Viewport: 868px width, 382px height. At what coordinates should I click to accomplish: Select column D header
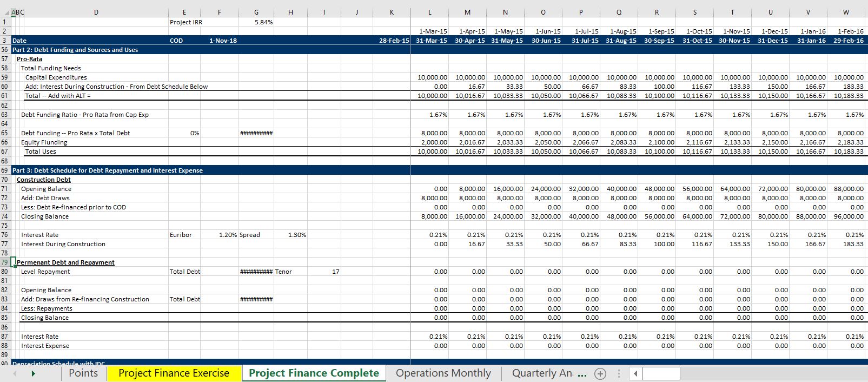[x=96, y=12]
